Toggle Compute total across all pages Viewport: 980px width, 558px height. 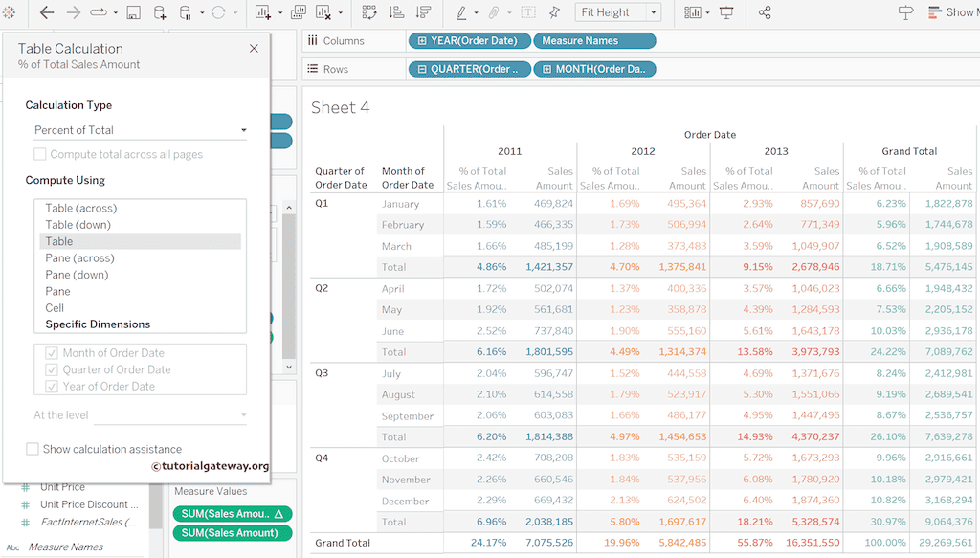(x=40, y=154)
